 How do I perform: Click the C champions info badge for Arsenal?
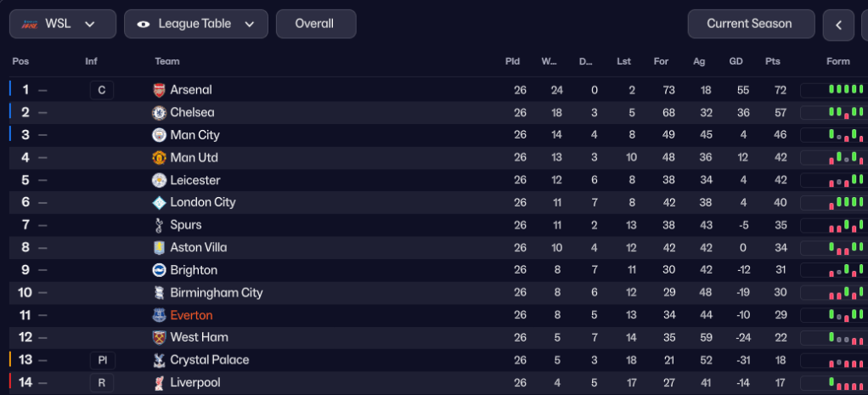[101, 90]
